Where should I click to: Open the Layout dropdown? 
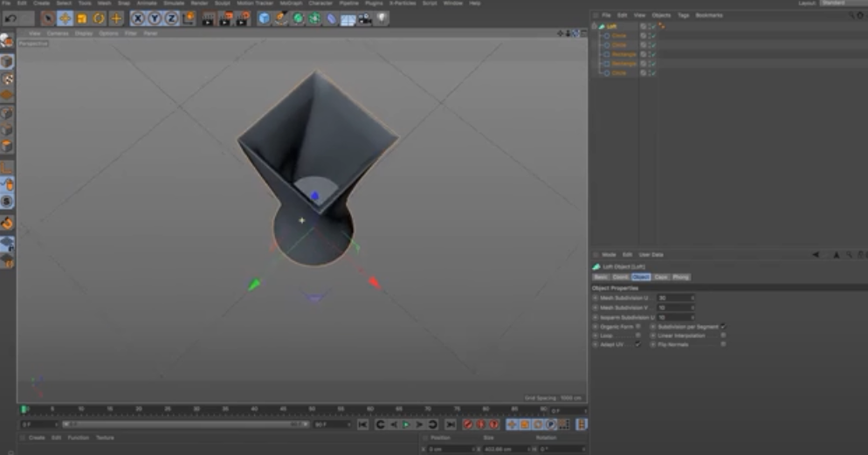843,3
